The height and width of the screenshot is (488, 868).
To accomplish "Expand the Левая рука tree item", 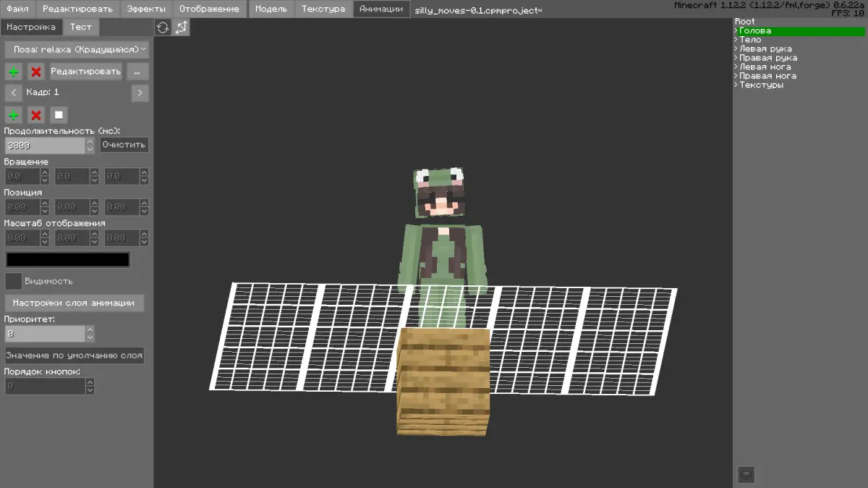I will 764,49.
